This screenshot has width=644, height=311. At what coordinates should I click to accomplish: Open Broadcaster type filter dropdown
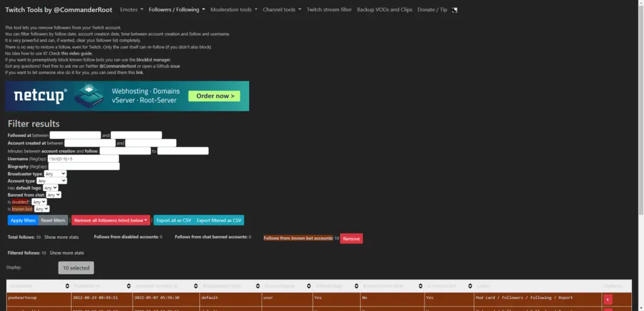pos(55,174)
